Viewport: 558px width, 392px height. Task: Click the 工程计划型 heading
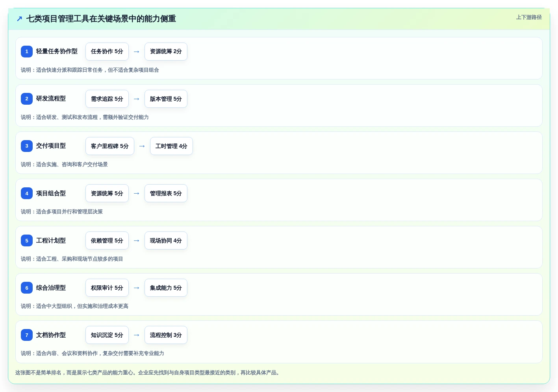click(51, 240)
